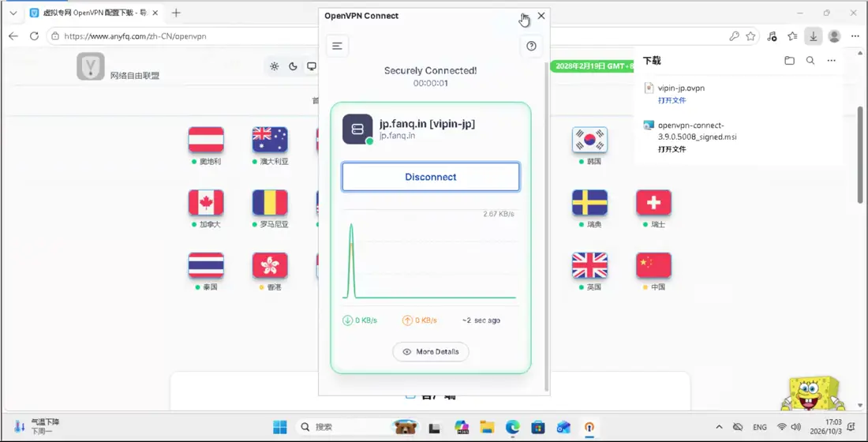Open the saved passwords key icon

[x=734, y=36]
